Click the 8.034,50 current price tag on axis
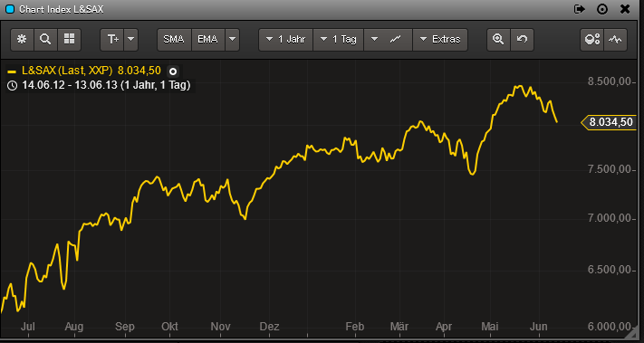This screenshot has height=343, width=644. (x=610, y=122)
